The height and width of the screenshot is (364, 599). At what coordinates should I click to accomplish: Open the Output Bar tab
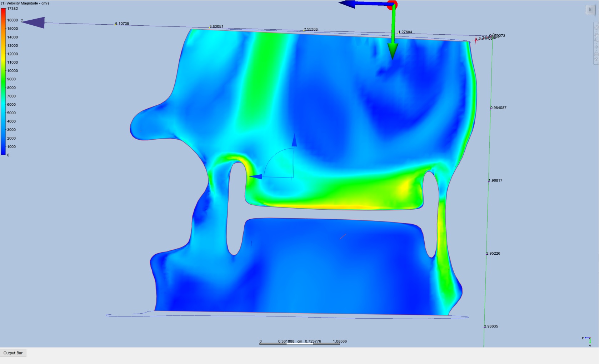coord(13,353)
